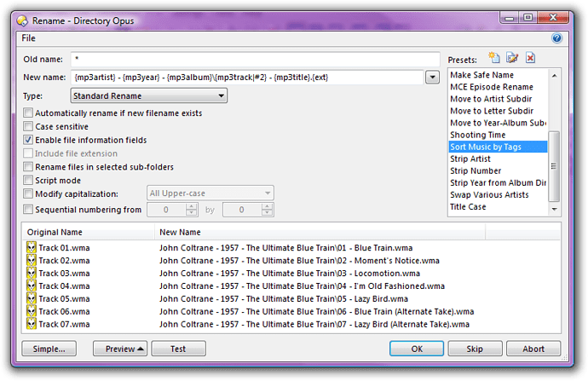Enable Rename files in selected sub-folders
This screenshot has width=588, height=381.
tap(28, 167)
